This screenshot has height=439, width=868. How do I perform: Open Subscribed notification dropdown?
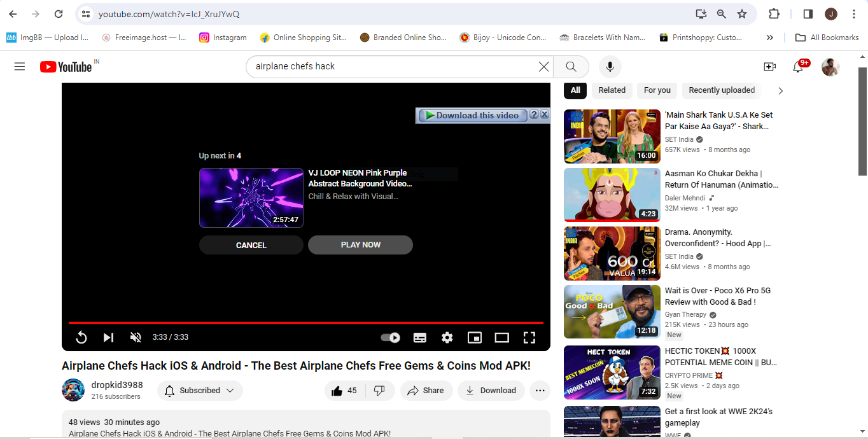(200, 391)
